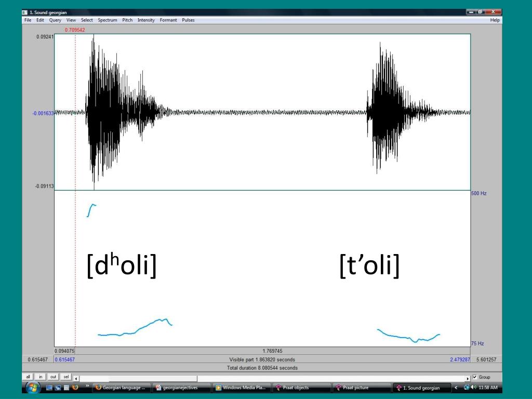Click the 75 Hz pitch floor label
The width and height of the screenshot is (532, 399).
477,343
